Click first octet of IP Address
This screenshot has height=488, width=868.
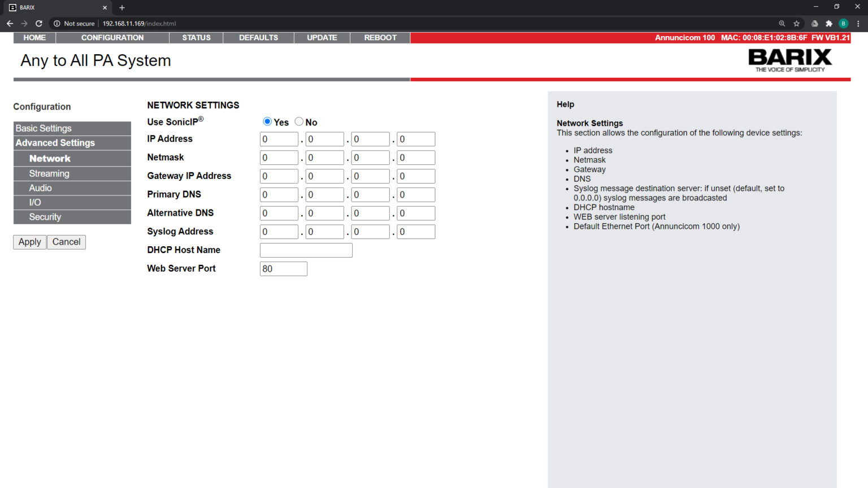[x=279, y=140]
